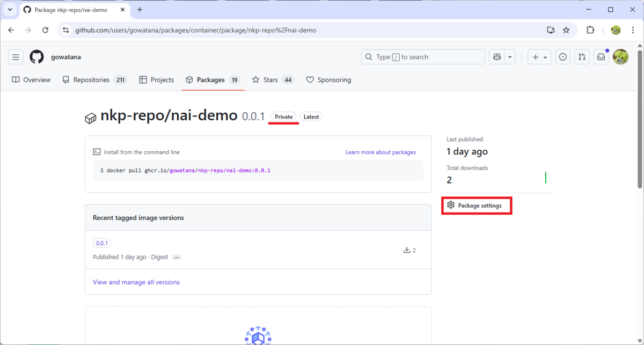The height and width of the screenshot is (345, 644).
Task: Click the Packages count badge 19
Action: (234, 80)
